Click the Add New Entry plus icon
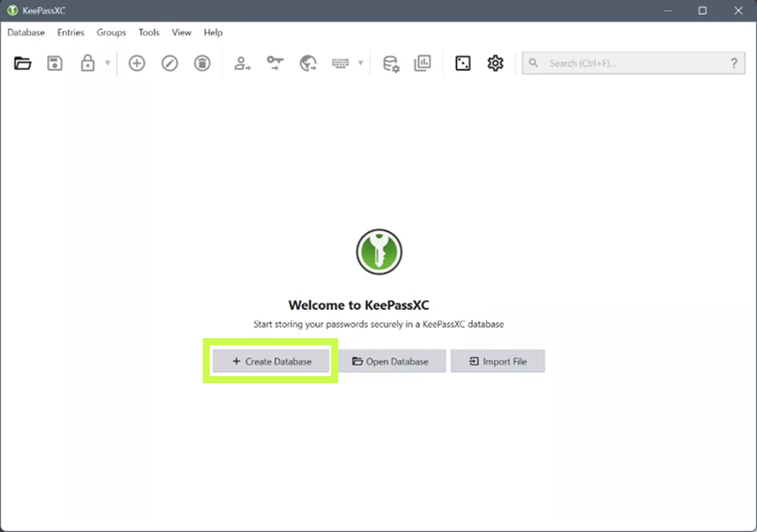The width and height of the screenshot is (757, 532). tap(136, 63)
